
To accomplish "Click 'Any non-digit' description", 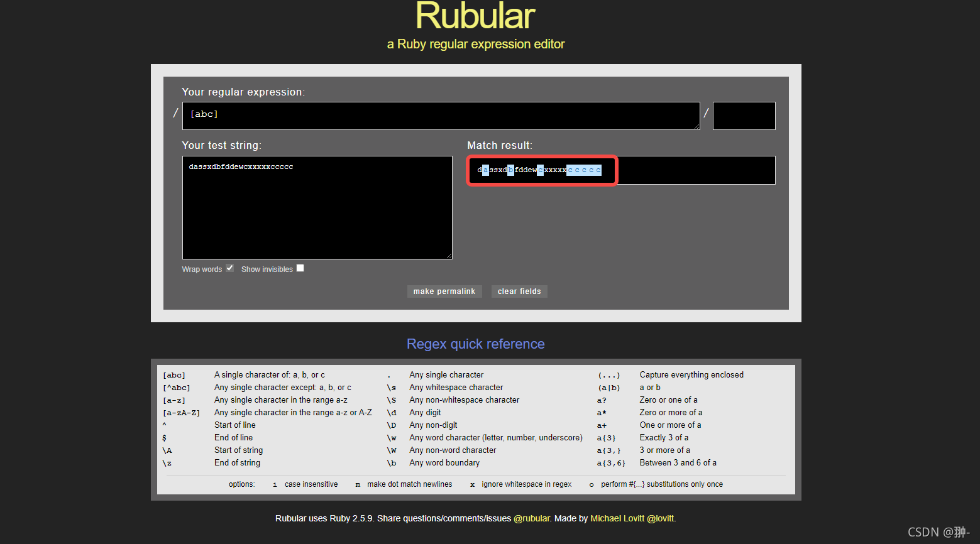I will coord(434,425).
